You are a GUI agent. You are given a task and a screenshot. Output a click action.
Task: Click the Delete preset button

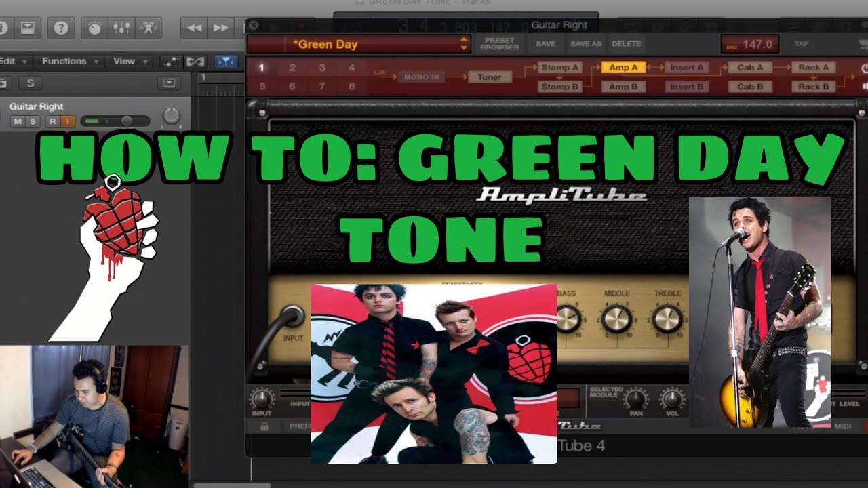[x=626, y=44]
